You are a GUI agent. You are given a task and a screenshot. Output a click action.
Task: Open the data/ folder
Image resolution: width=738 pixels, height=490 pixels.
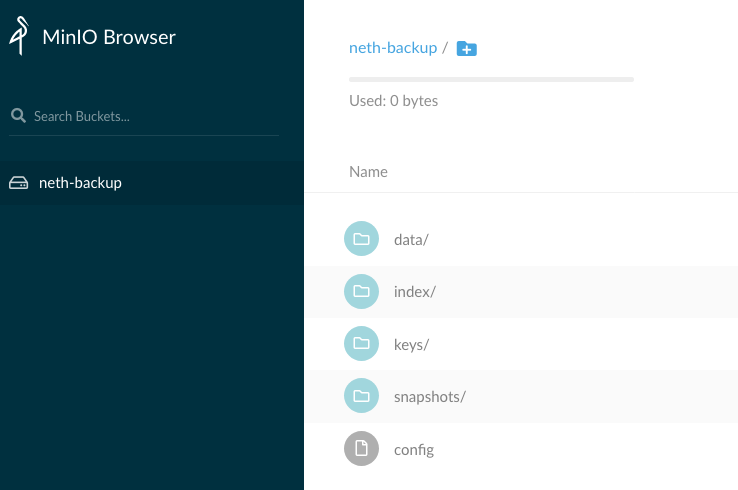[x=411, y=240]
